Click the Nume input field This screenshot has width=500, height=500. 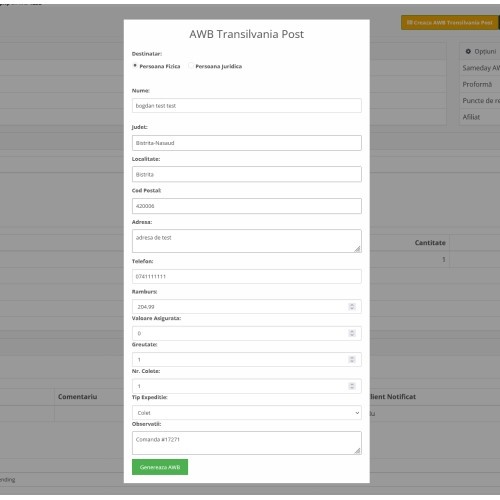click(x=247, y=106)
